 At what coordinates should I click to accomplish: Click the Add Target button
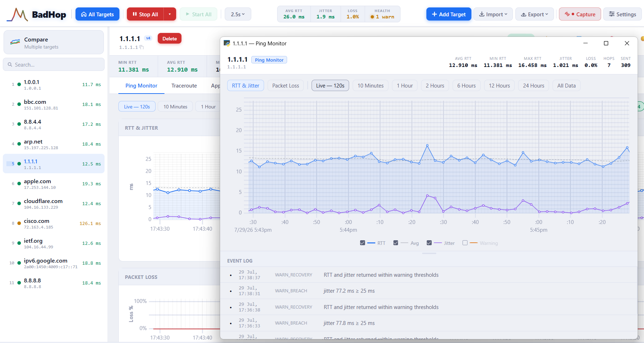[x=449, y=14]
